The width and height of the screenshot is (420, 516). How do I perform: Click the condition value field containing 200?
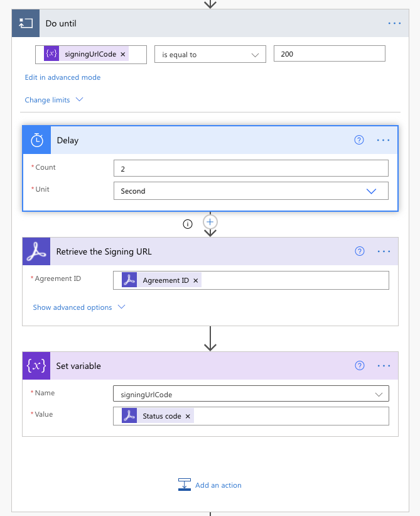[x=329, y=54]
